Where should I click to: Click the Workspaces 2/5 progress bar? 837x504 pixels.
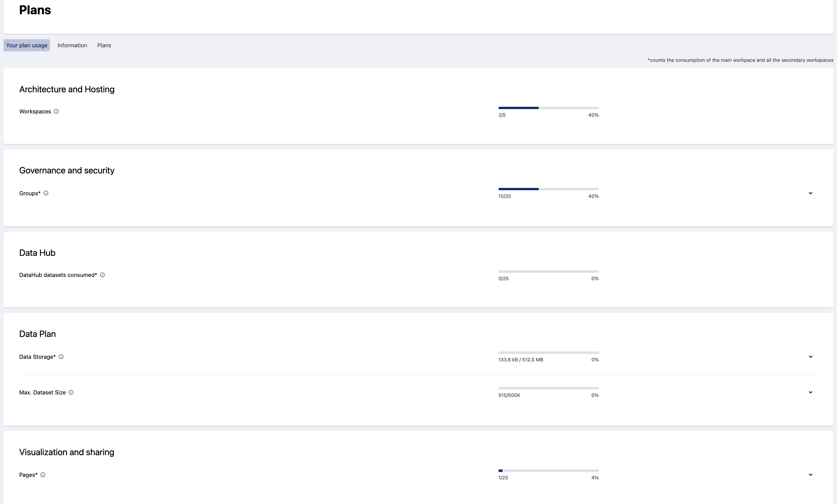coord(548,108)
